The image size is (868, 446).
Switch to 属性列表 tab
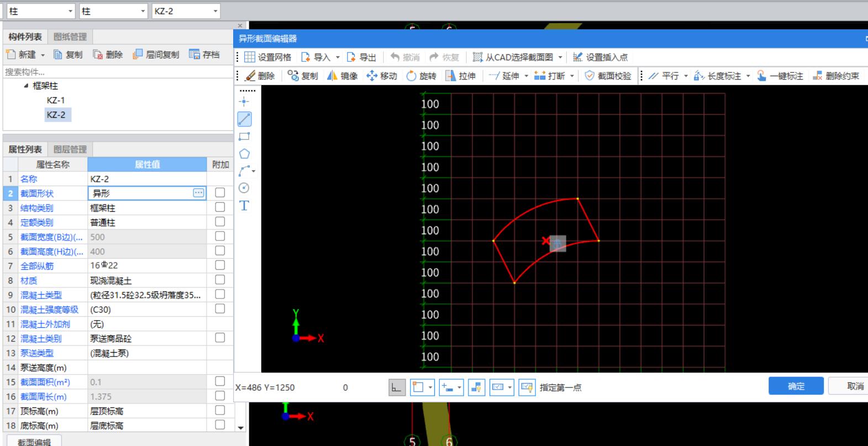point(25,149)
